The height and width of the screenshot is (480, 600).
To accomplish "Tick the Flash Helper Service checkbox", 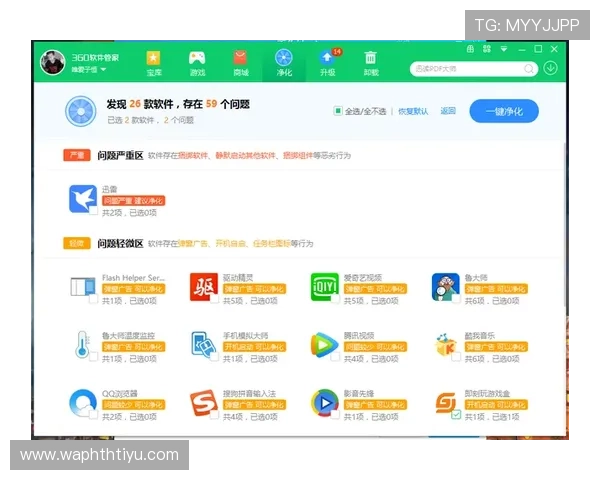I will [93, 299].
